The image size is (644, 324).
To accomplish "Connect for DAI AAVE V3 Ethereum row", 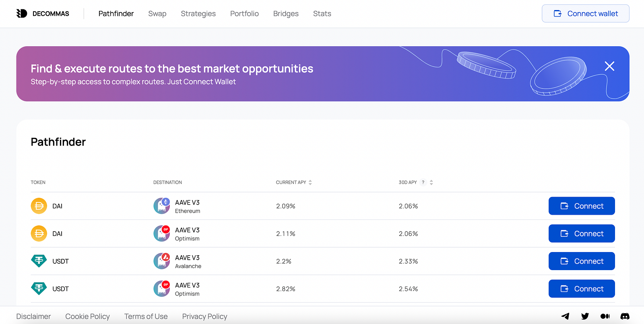I will [582, 206].
